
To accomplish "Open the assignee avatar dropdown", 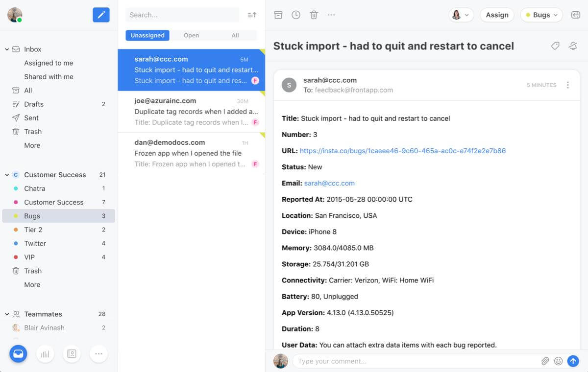I will tap(461, 15).
